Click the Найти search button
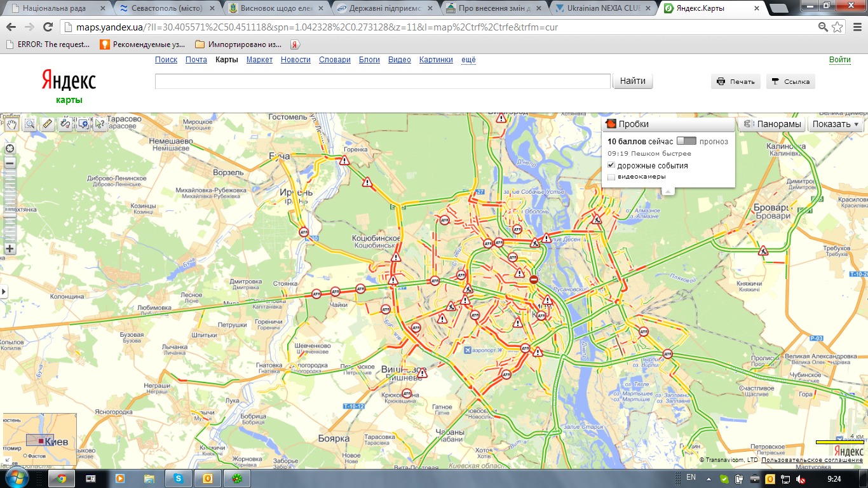Image resolution: width=868 pixels, height=488 pixels. pos(632,81)
